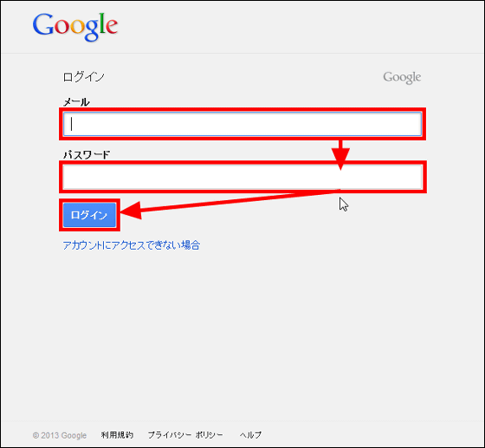Click the small gray Google logo

(402, 78)
